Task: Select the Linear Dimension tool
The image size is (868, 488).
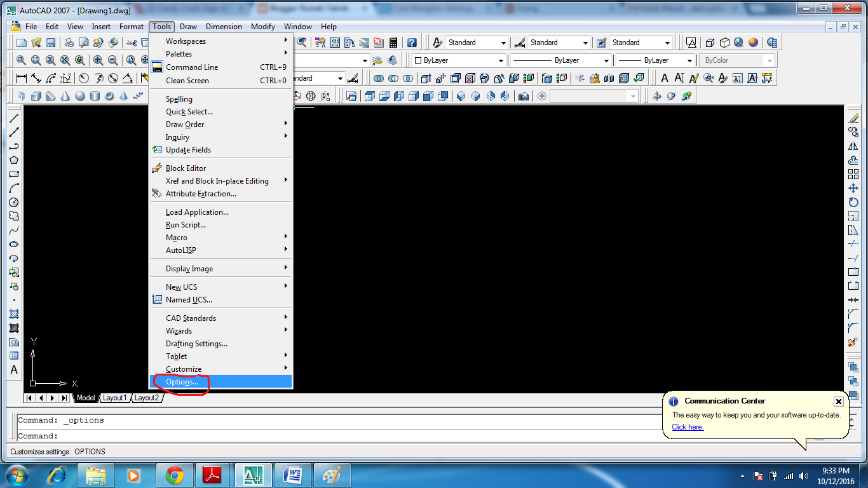Action: tap(22, 78)
